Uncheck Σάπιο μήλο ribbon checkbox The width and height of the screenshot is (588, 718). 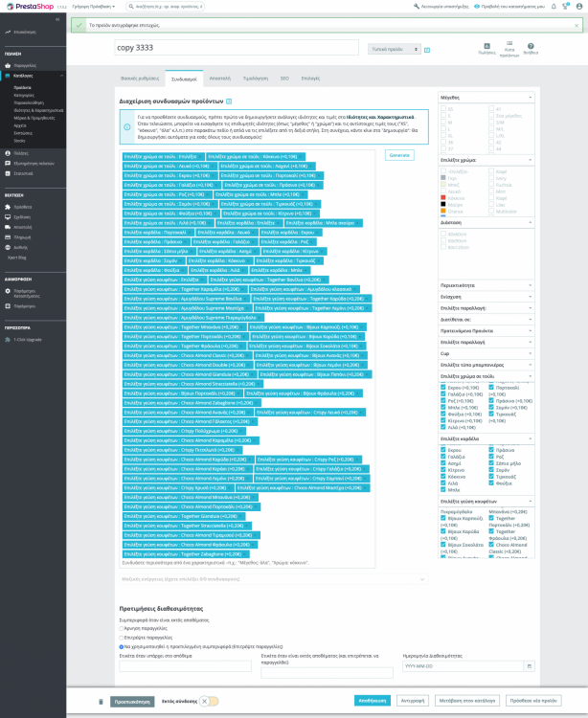click(491, 463)
